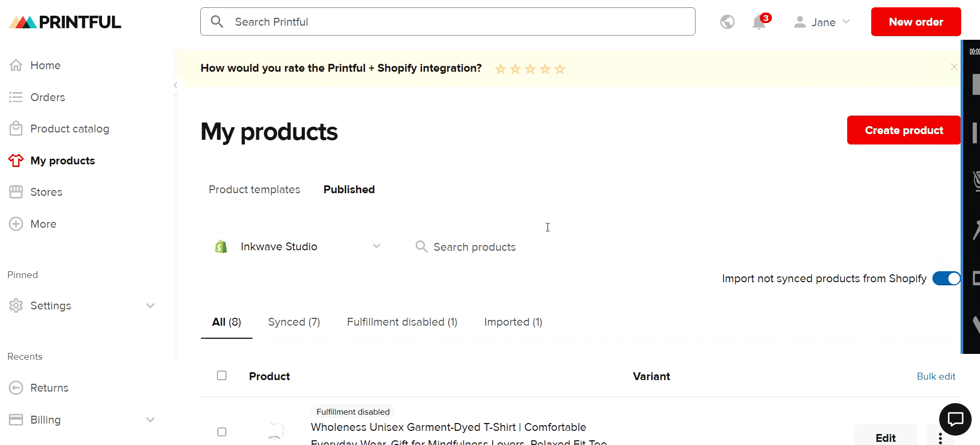
Task: Open the Returns arrow icon
Action: tap(16, 388)
